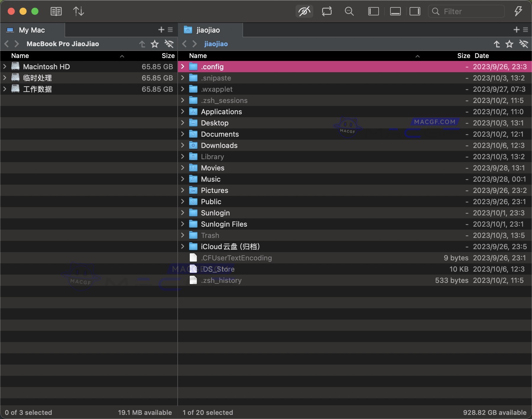Select the Documents folder row
The height and width of the screenshot is (419, 532).
click(x=220, y=134)
